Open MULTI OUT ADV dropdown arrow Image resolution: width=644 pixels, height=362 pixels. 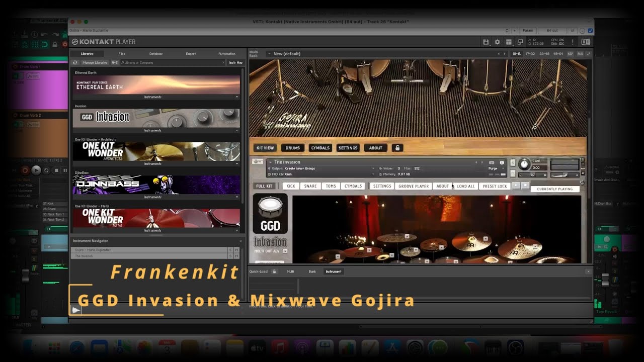[x=285, y=251]
